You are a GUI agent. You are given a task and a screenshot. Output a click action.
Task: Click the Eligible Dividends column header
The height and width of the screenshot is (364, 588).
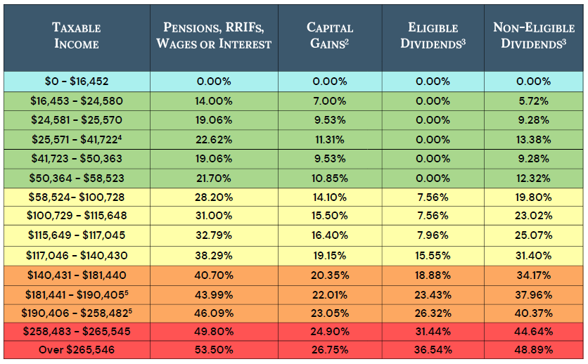(x=433, y=36)
